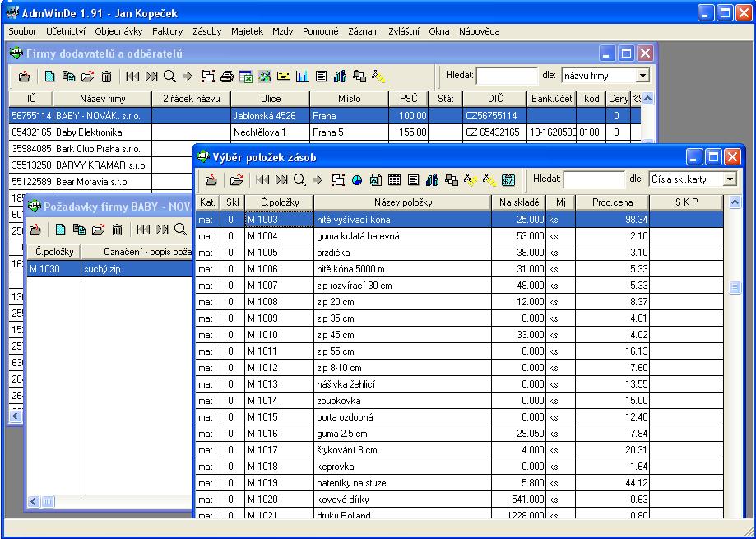Open the Faktury menu
The height and width of the screenshot is (539, 756).
click(x=168, y=31)
